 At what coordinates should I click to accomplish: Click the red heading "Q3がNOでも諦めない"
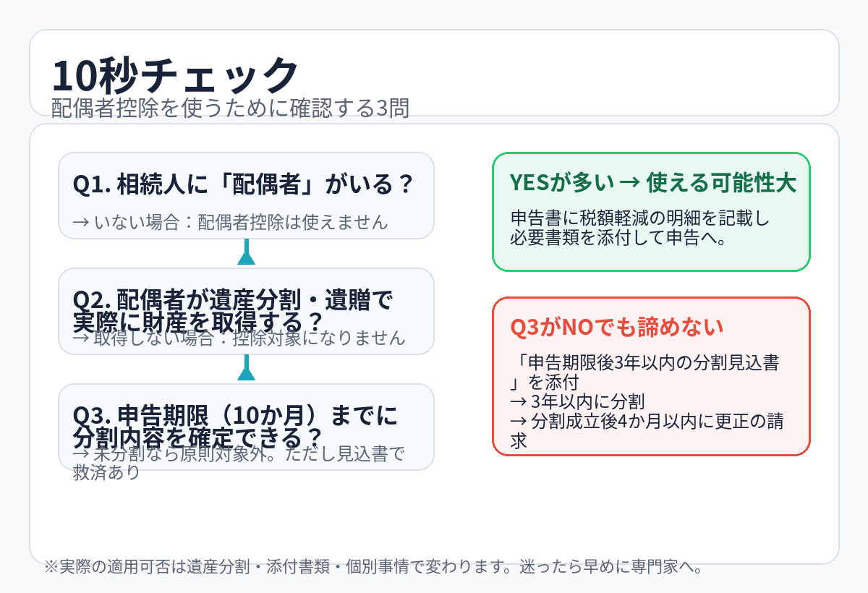coord(617,327)
